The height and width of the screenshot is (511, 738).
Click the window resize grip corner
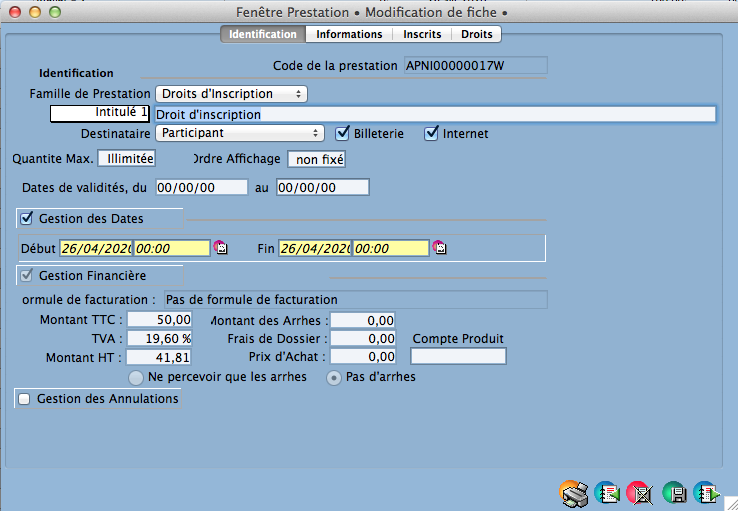click(730, 503)
